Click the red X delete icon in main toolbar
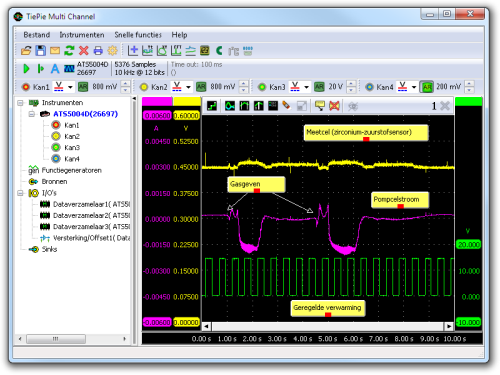This screenshot has height=375, width=500. pyautogui.click(x=84, y=51)
